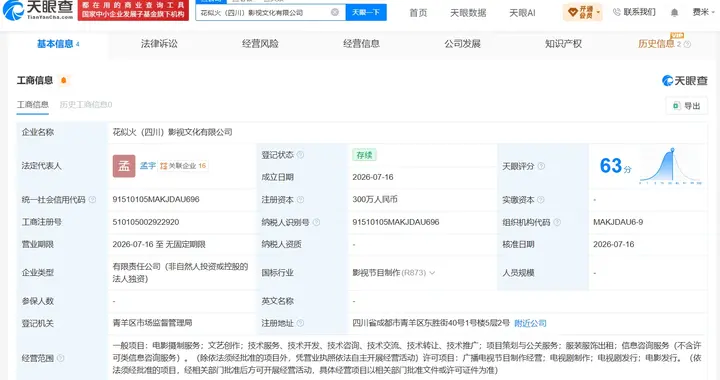Viewport: 720px width, 380px height.
Task: Open the TianYanCha home logo
Action: 38,10
